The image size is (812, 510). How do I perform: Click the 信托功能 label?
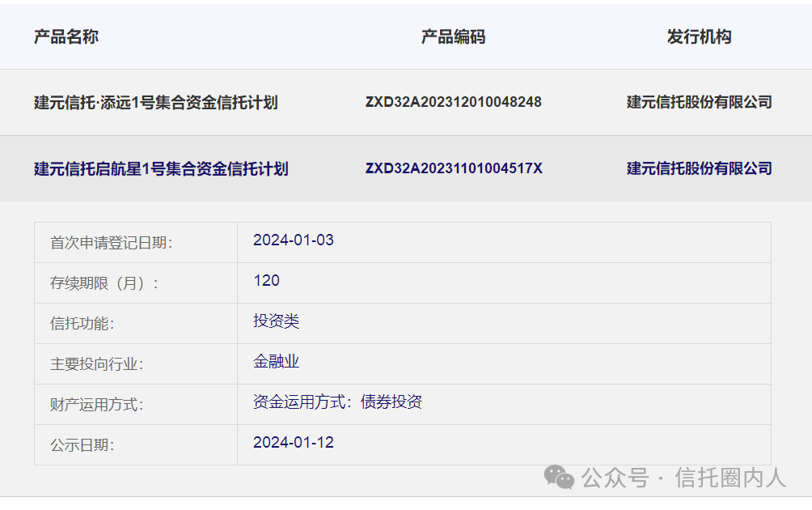(x=82, y=324)
